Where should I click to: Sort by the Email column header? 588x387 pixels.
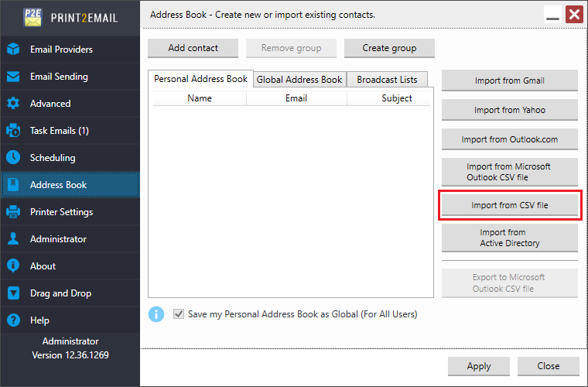tap(296, 98)
